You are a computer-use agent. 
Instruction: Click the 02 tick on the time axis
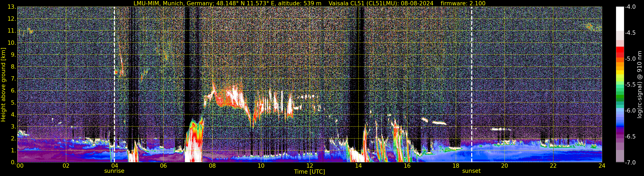point(66,166)
